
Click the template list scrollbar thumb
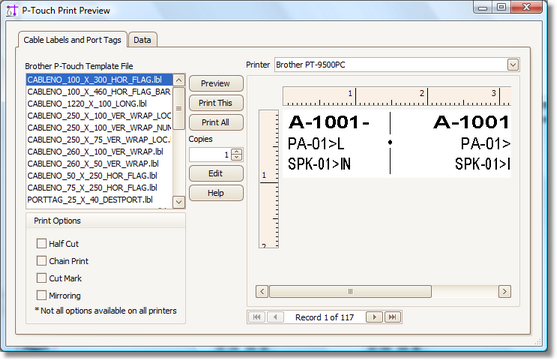click(x=179, y=108)
